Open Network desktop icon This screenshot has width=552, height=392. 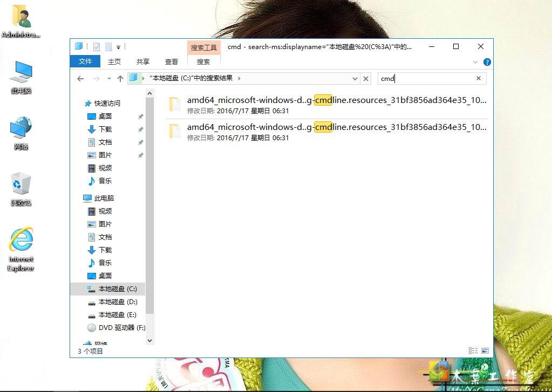(21, 133)
